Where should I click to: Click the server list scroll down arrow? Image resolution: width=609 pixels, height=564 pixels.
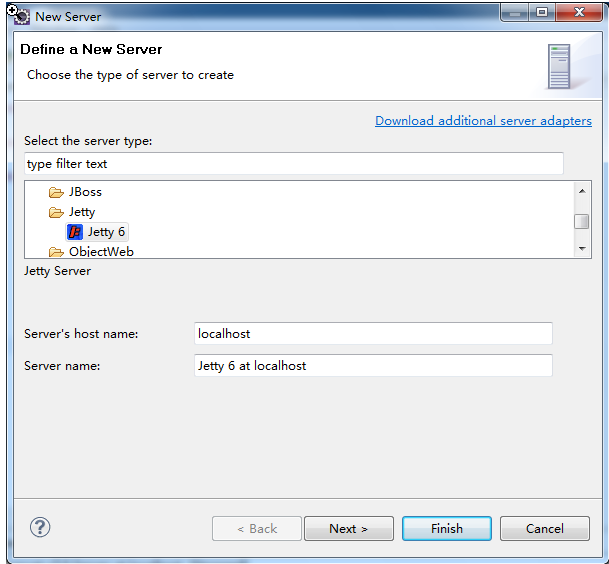point(582,249)
